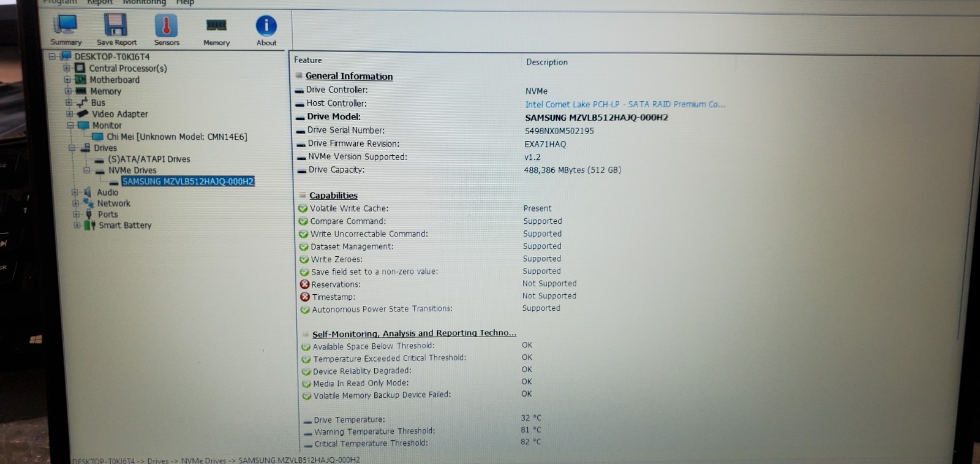Select the Drive Temperature row
This screenshot has height=464, width=980.
pyautogui.click(x=423, y=419)
